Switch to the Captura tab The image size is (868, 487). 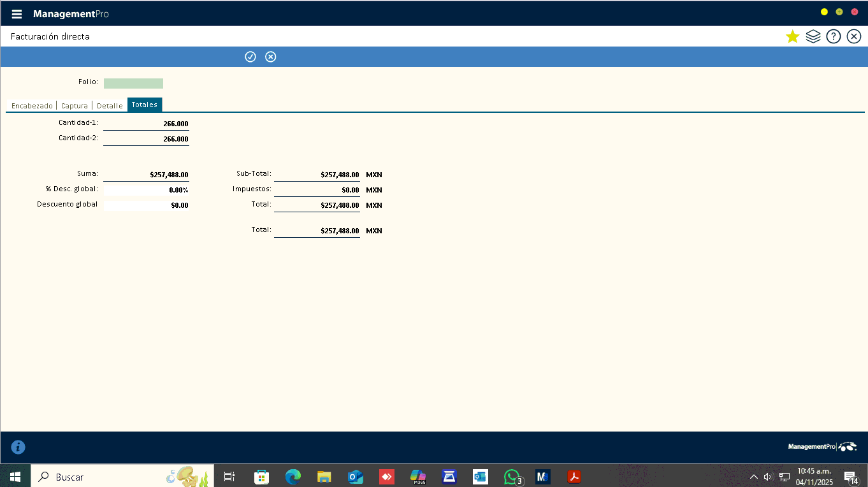[75, 106]
